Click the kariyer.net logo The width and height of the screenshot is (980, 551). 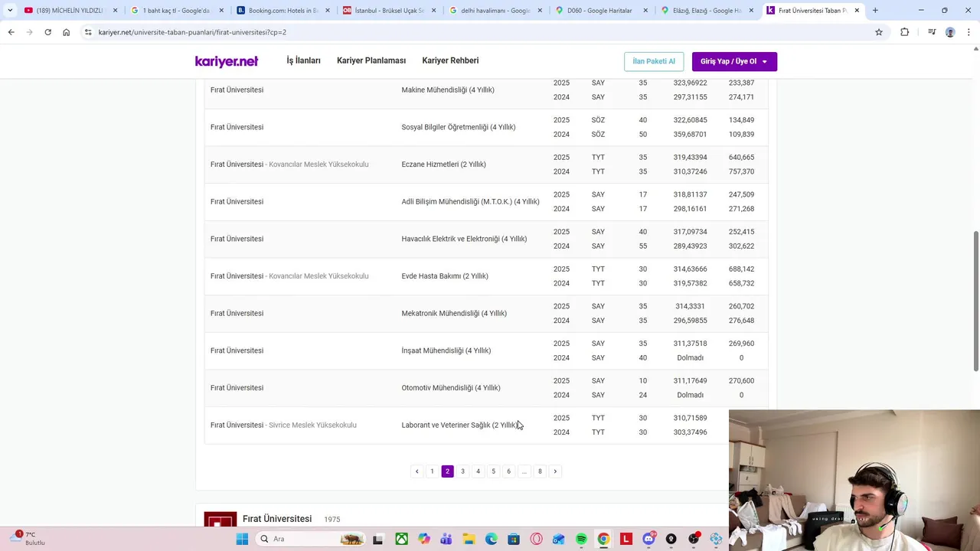pyautogui.click(x=227, y=61)
